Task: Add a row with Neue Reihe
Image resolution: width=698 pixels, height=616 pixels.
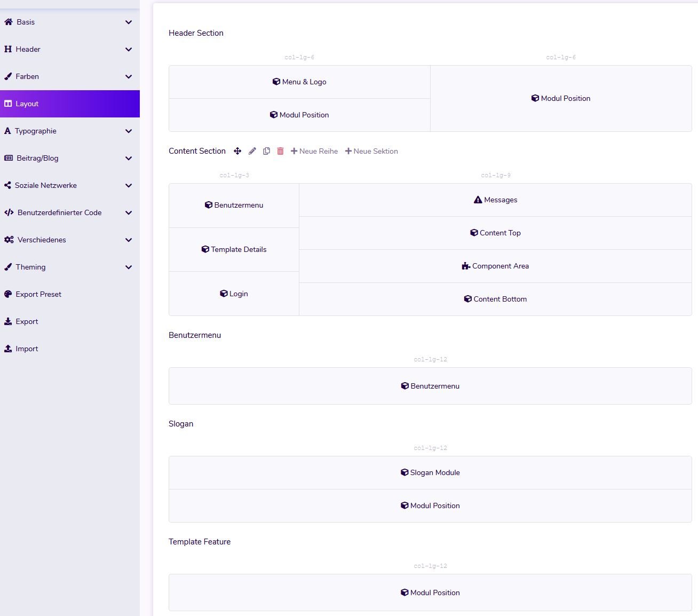Action: pyautogui.click(x=314, y=151)
